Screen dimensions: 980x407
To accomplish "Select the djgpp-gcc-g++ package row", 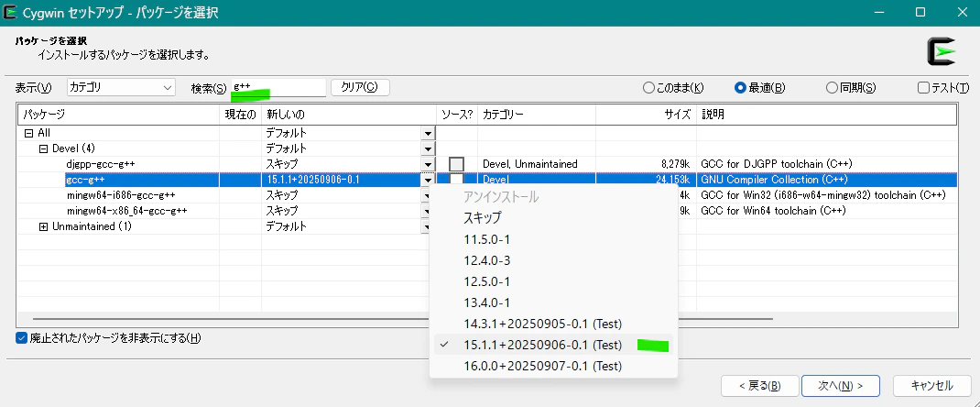I will (101, 164).
